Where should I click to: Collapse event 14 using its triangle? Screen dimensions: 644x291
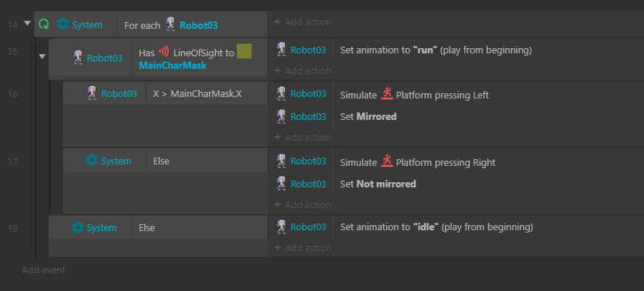(x=27, y=24)
